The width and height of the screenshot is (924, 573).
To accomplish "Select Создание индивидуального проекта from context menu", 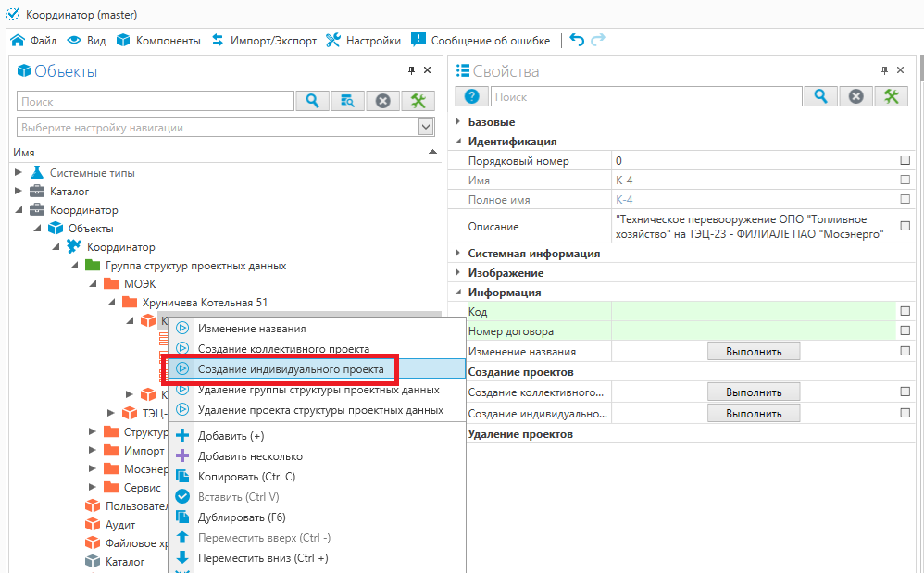I will pos(291,368).
